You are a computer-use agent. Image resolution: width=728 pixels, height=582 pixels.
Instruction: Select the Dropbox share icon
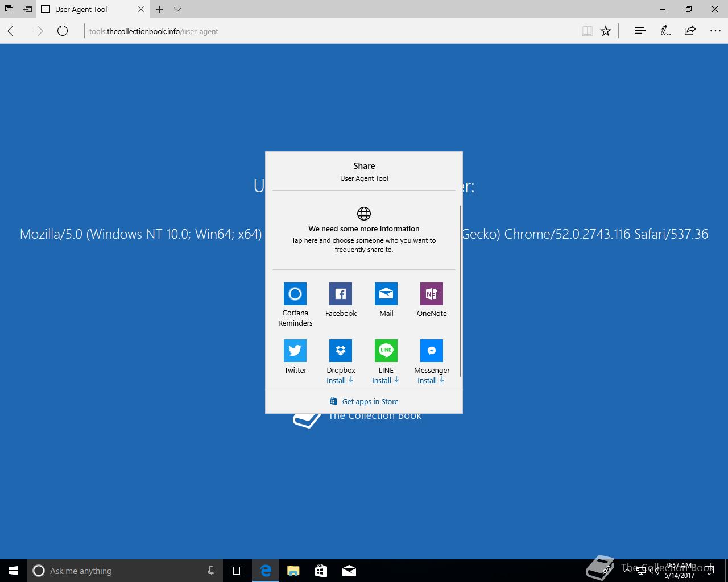click(341, 351)
